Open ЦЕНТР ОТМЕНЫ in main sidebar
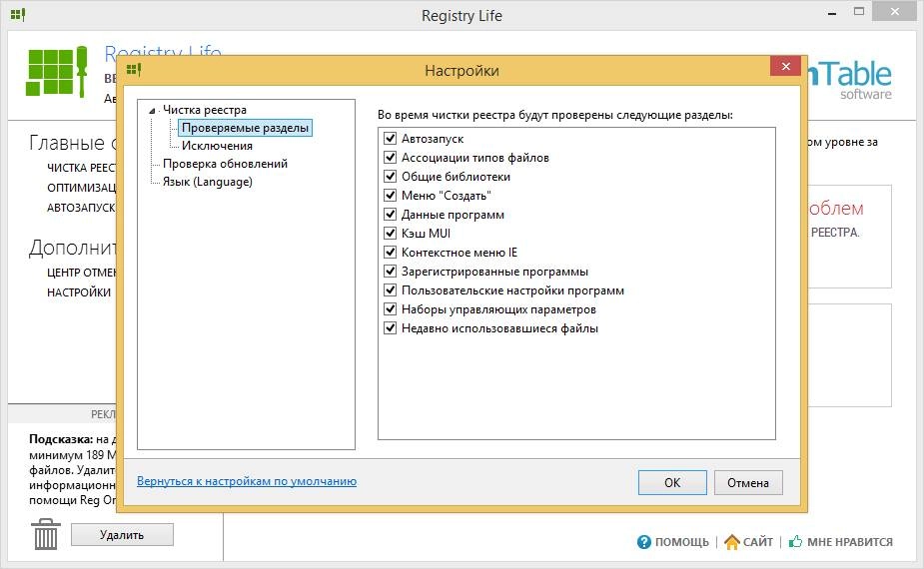The width and height of the screenshot is (924, 569). [x=81, y=273]
